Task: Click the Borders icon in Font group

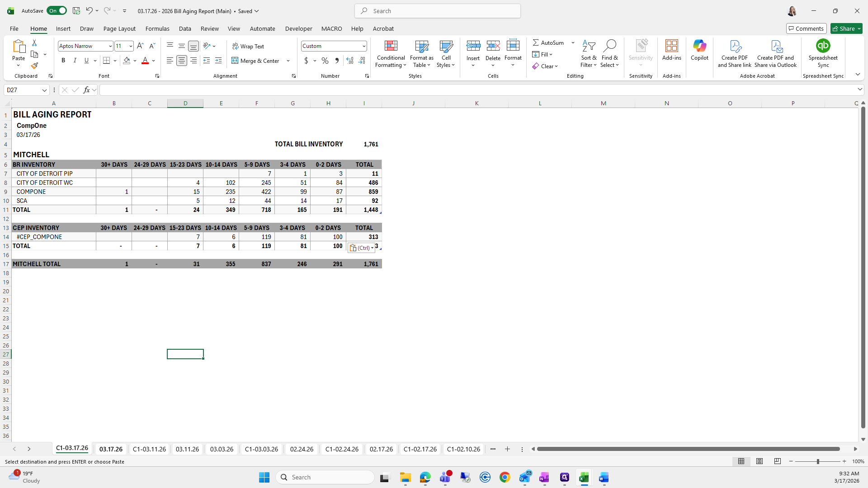Action: 107,61
